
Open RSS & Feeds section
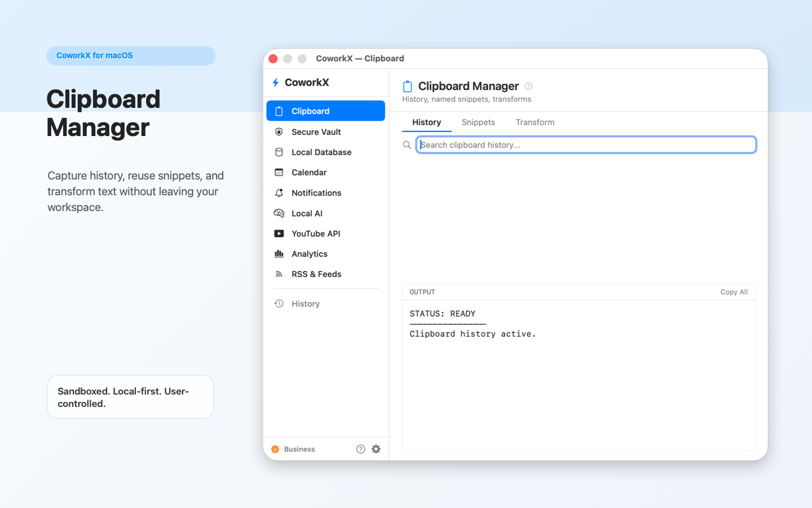point(325,274)
